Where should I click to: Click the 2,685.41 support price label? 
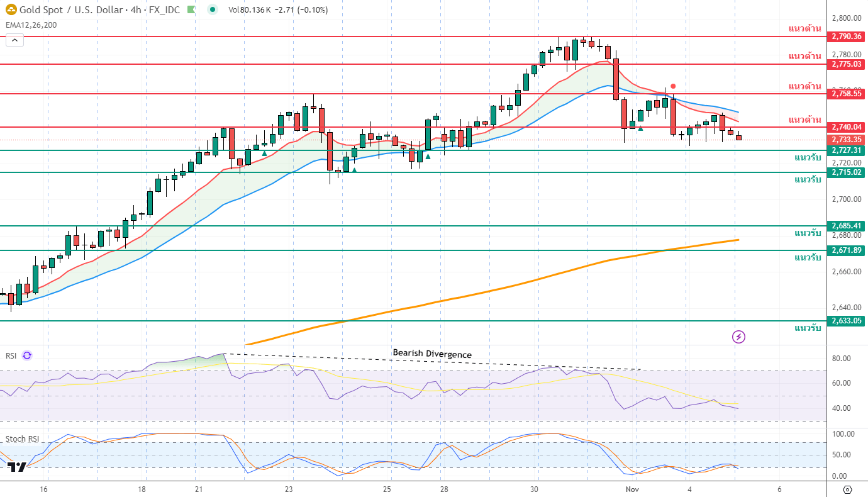[x=847, y=225]
